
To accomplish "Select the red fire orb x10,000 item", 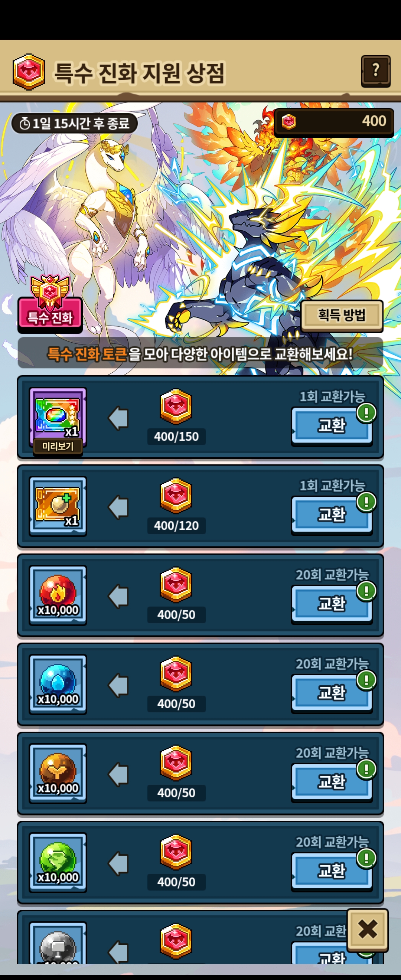I will (x=58, y=595).
